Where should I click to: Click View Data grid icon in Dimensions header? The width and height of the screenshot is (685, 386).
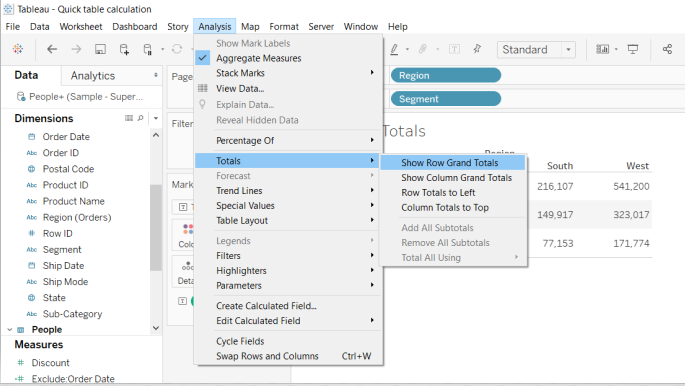(x=129, y=118)
